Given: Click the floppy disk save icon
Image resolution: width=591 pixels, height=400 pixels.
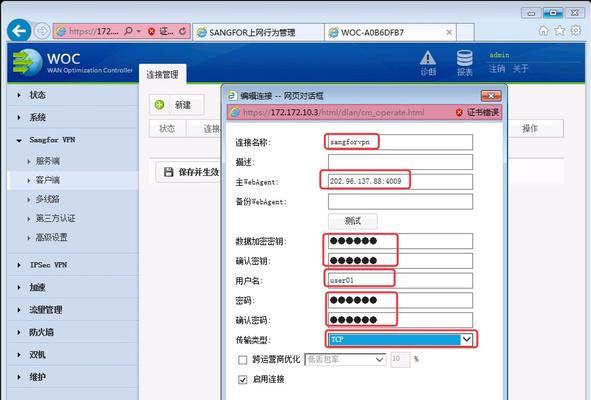Looking at the screenshot, I should tap(168, 172).
